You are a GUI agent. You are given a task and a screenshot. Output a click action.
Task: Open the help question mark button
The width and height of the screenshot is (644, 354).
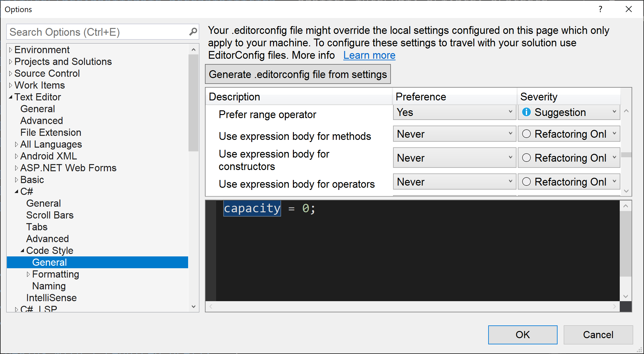(600, 9)
